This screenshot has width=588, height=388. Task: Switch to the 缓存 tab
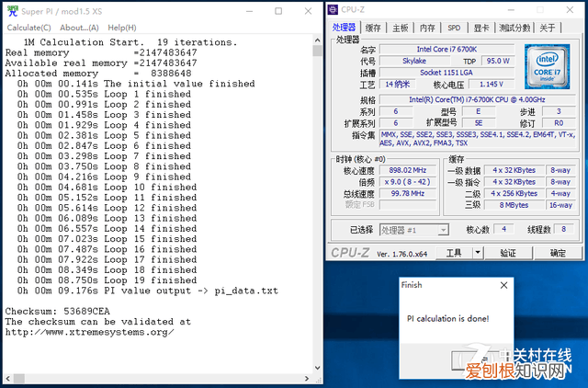pos(374,28)
